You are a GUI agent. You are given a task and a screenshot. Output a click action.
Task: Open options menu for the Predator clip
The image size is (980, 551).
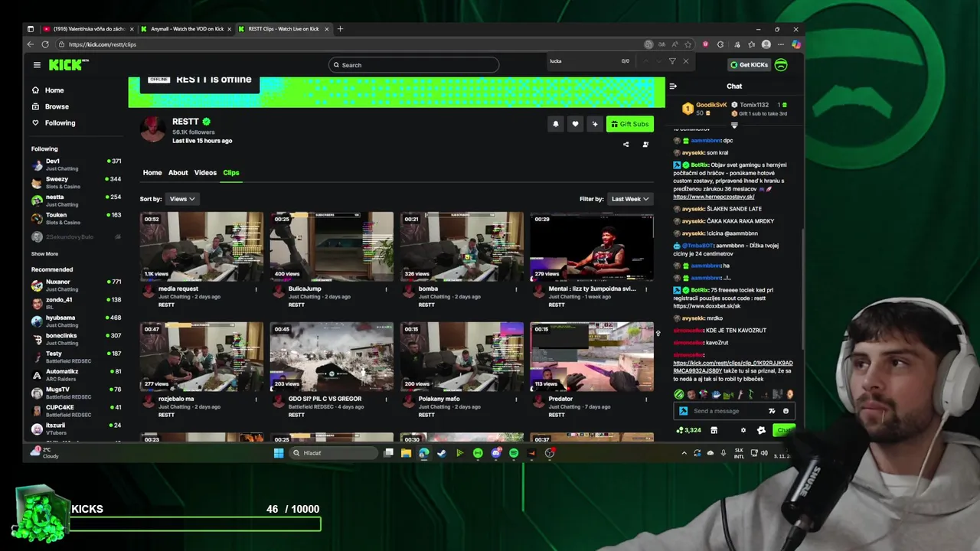point(646,399)
